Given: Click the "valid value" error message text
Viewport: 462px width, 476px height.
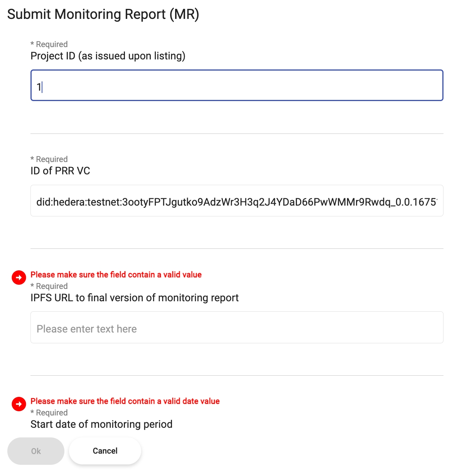Looking at the screenshot, I should click(116, 275).
